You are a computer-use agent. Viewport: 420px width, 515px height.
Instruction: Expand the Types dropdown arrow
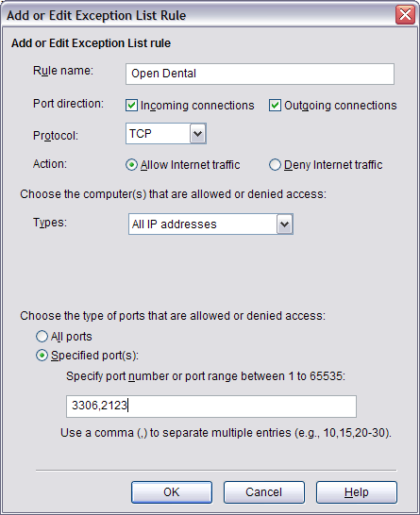(x=285, y=224)
